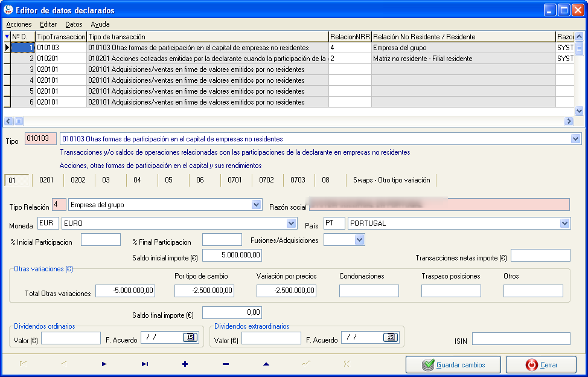Open the Tipo transaction dropdown
Screen dimensions: 588x377
(576, 139)
